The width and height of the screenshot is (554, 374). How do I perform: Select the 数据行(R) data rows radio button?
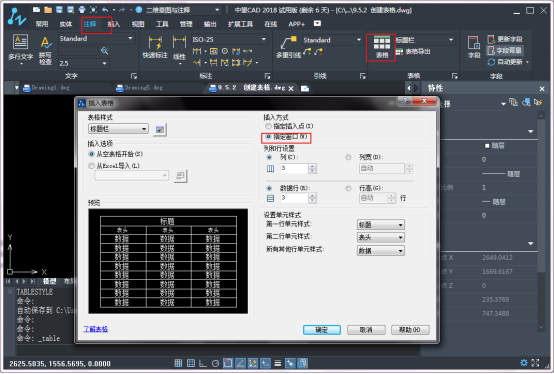269,188
